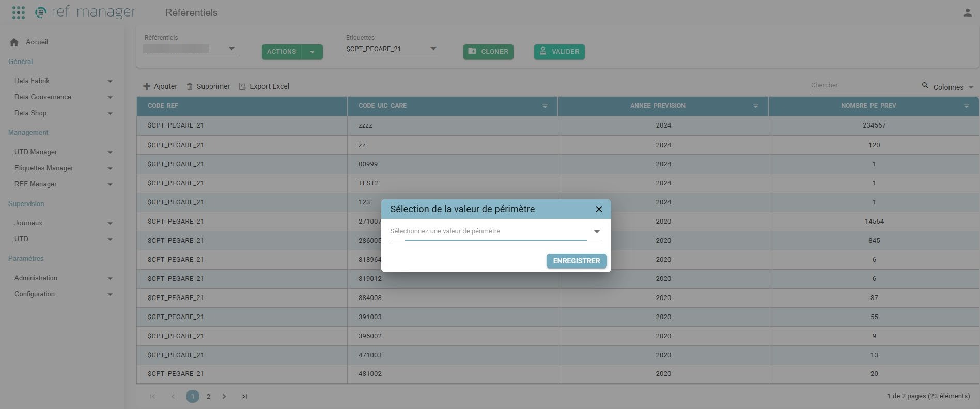980x409 pixels.
Task: Go to page 2 of results
Action: [x=208, y=396]
